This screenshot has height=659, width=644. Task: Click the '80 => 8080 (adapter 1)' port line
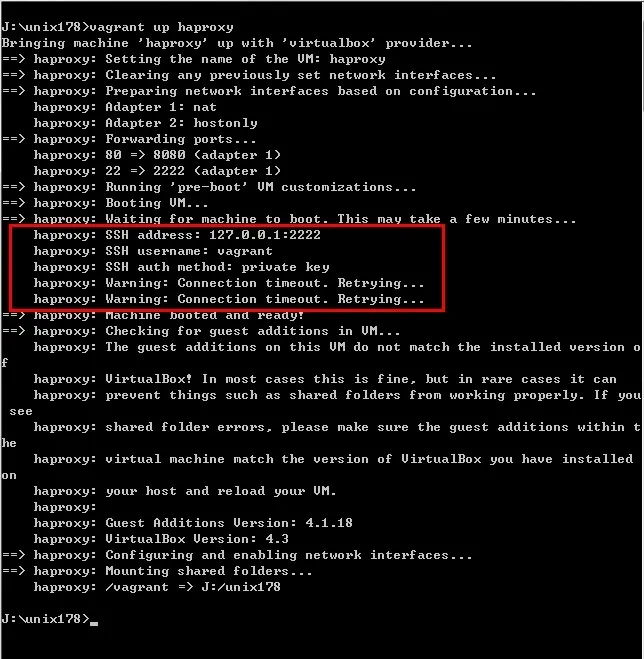click(x=157, y=155)
